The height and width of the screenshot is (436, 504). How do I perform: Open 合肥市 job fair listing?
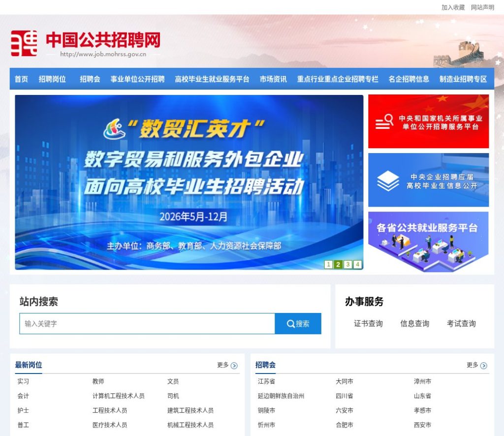click(x=344, y=425)
